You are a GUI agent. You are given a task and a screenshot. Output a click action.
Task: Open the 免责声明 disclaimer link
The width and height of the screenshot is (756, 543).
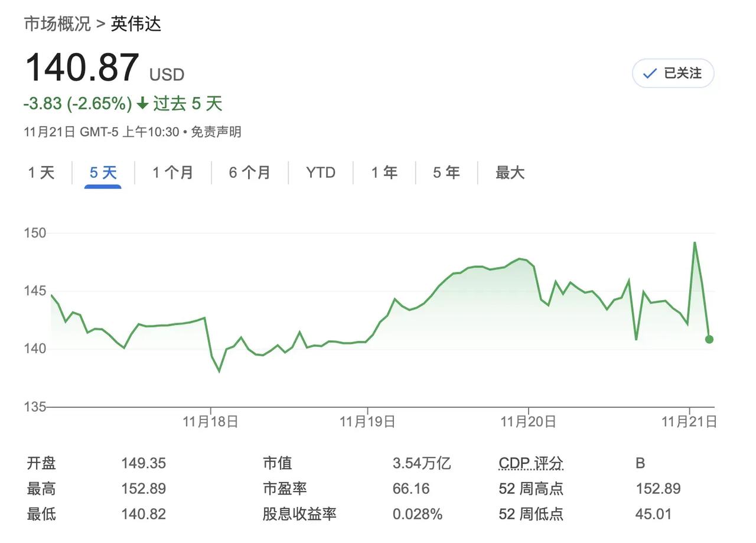pyautogui.click(x=216, y=132)
